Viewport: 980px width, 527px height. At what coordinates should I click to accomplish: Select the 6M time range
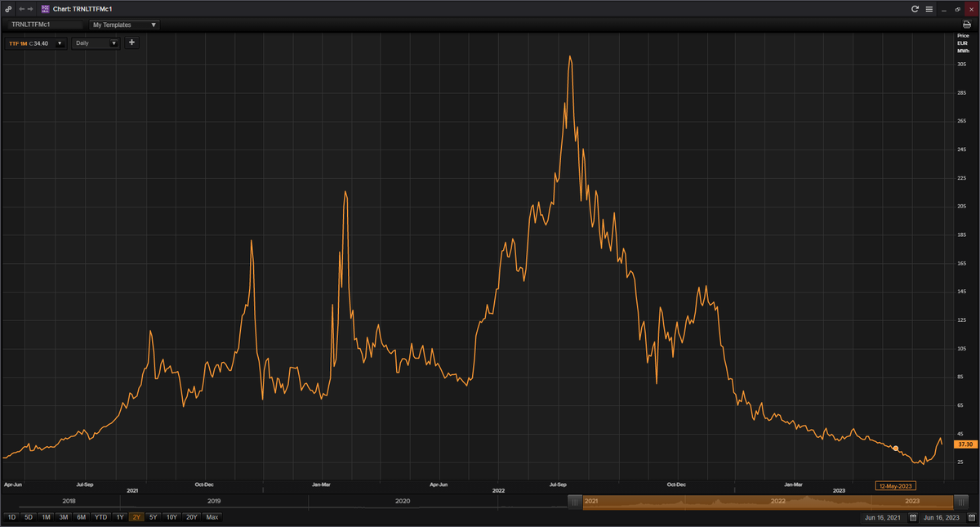click(82, 517)
